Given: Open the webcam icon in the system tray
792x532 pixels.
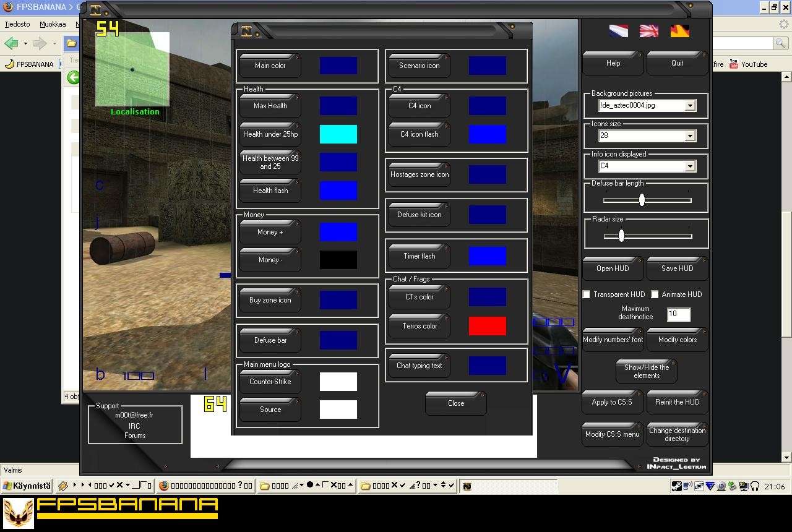Looking at the screenshot, I should pyautogui.click(x=721, y=486).
